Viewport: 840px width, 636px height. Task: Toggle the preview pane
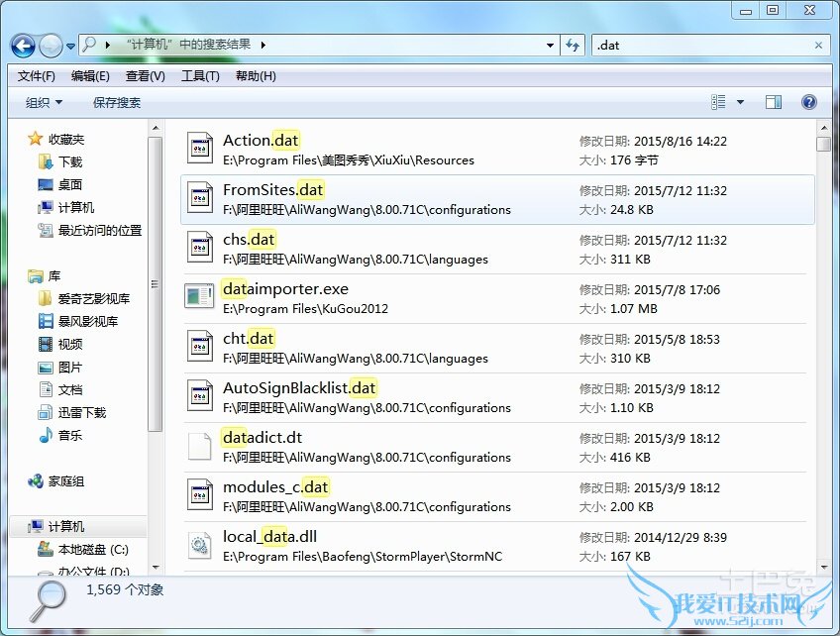point(774,102)
